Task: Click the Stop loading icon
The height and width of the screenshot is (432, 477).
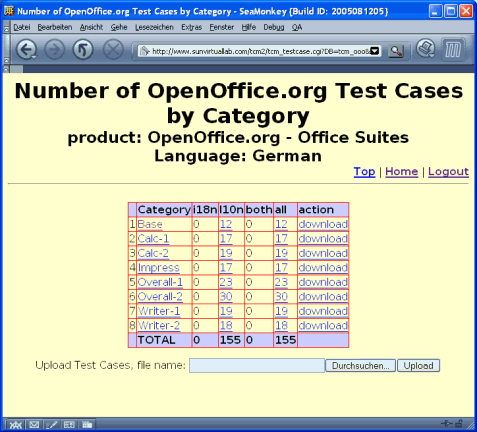Action: click(x=113, y=50)
